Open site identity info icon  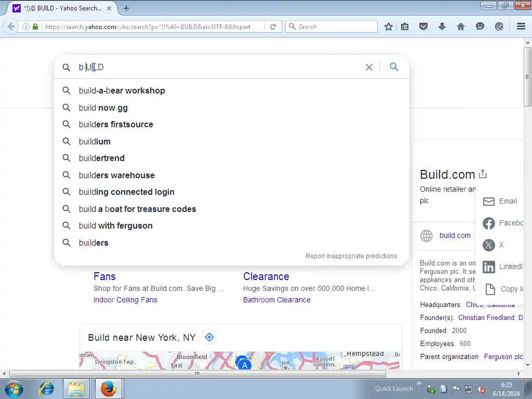coord(26,26)
